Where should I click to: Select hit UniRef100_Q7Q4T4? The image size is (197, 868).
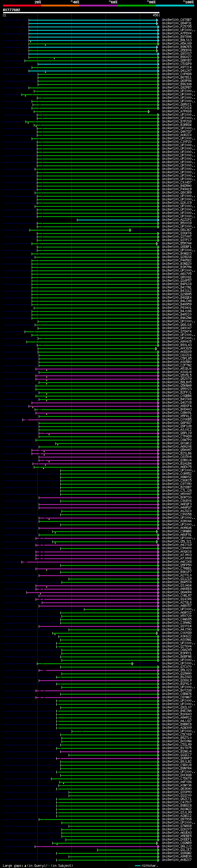pyautogui.click(x=177, y=332)
